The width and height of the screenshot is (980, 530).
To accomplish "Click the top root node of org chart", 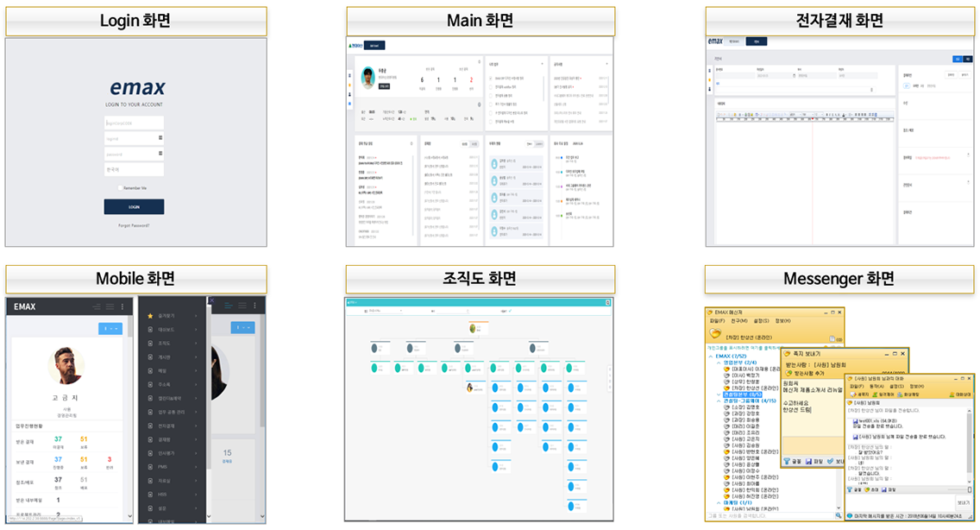I will [x=478, y=327].
